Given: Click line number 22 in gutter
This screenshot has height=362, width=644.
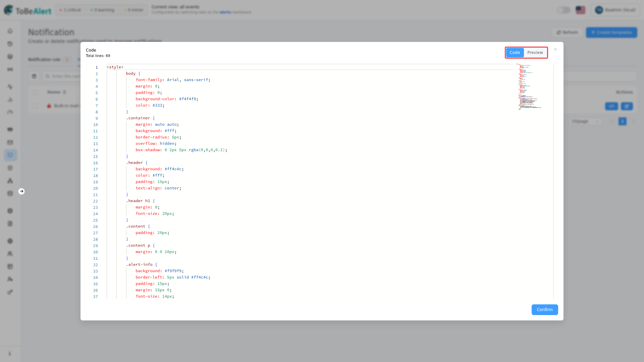Looking at the screenshot, I should tap(96, 201).
